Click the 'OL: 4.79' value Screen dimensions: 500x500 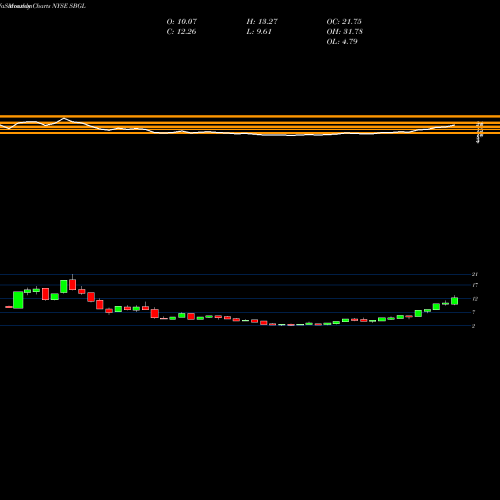click(342, 42)
